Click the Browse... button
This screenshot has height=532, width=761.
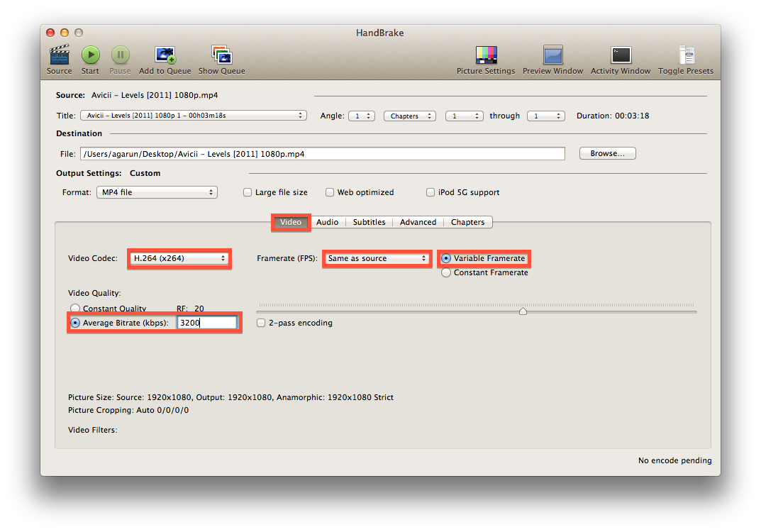click(607, 153)
